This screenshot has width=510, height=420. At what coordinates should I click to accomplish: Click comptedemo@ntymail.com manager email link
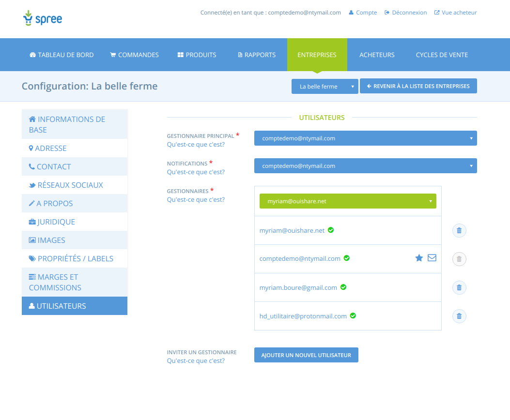coord(300,258)
